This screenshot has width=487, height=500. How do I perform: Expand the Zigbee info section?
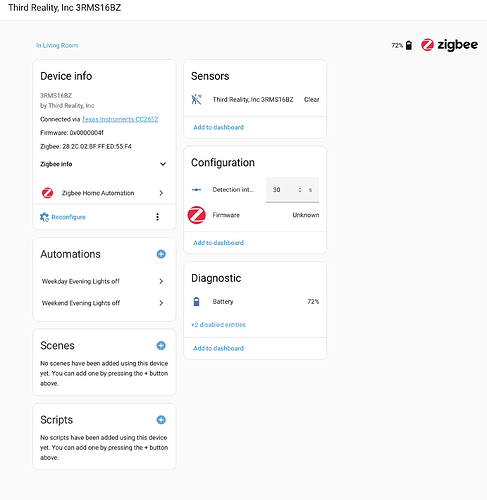(103, 164)
